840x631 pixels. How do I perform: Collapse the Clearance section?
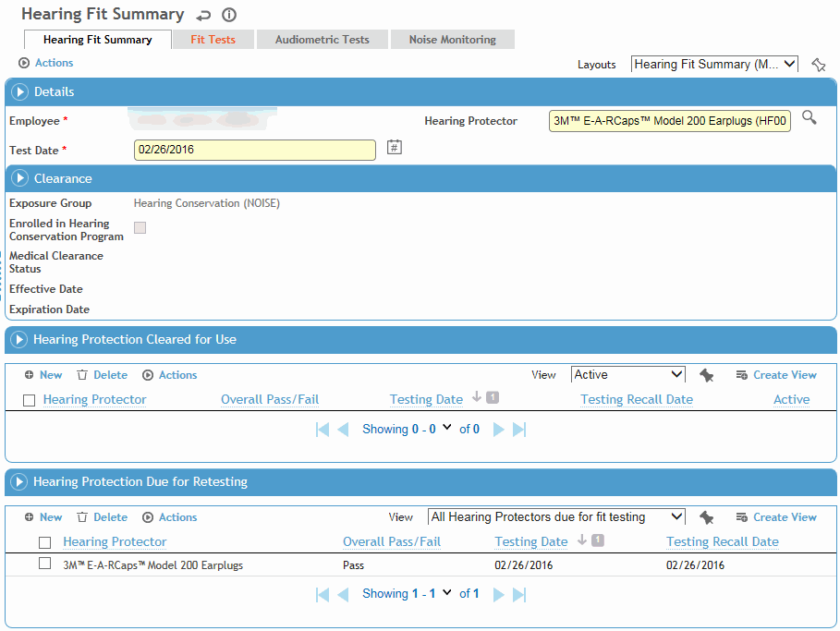click(20, 178)
